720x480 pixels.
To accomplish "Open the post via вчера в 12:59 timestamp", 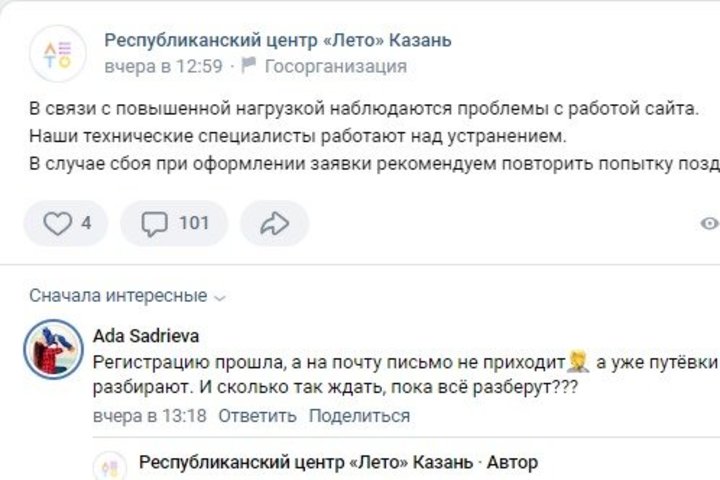I will 163,67.
